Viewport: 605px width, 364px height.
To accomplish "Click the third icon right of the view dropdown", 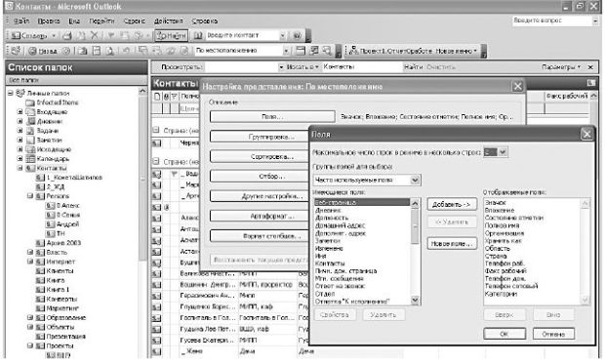I will click(x=327, y=51).
